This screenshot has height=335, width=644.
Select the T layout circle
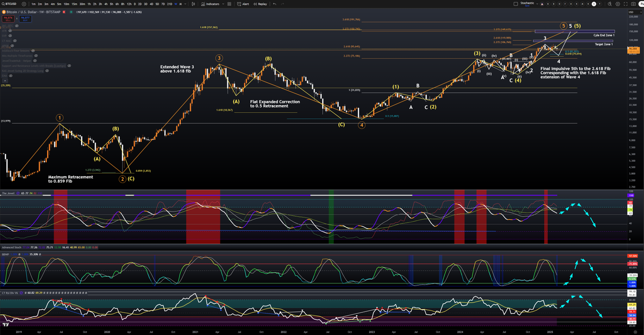tap(599, 4)
